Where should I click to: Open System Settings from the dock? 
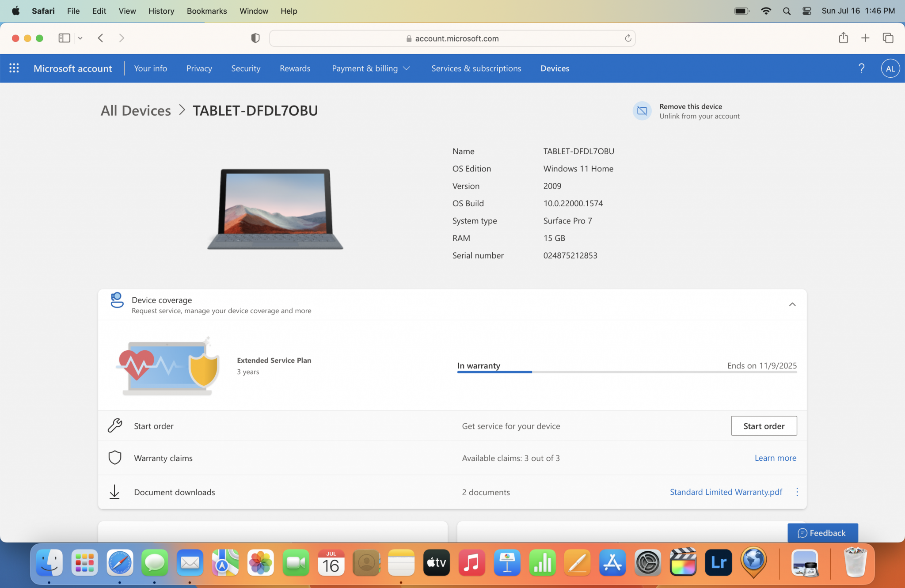pyautogui.click(x=648, y=563)
